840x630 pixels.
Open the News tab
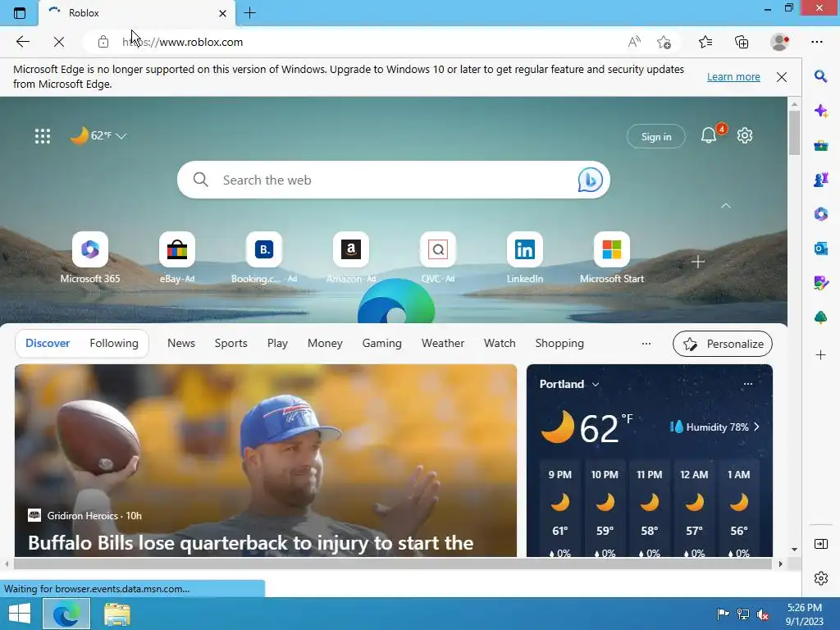pos(181,344)
